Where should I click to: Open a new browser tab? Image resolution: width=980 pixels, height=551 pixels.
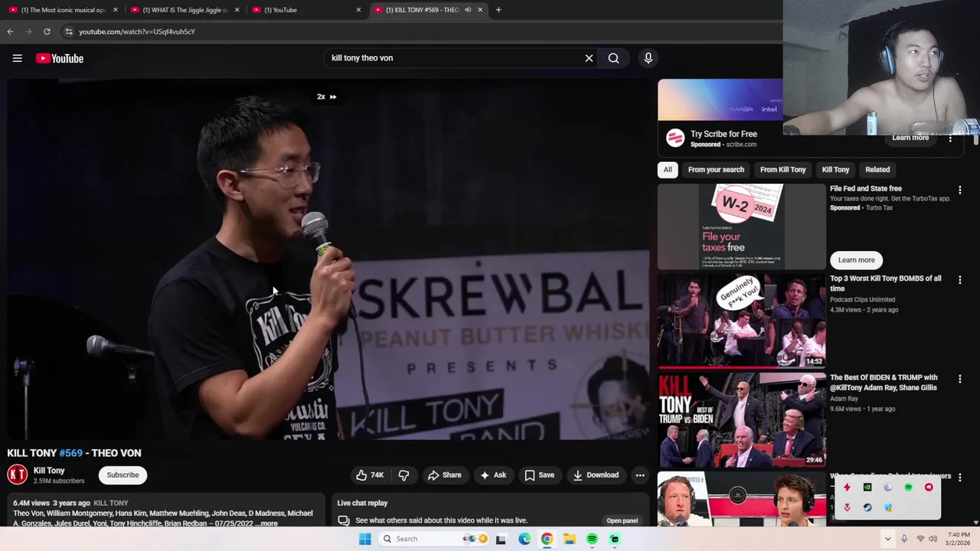click(x=498, y=10)
